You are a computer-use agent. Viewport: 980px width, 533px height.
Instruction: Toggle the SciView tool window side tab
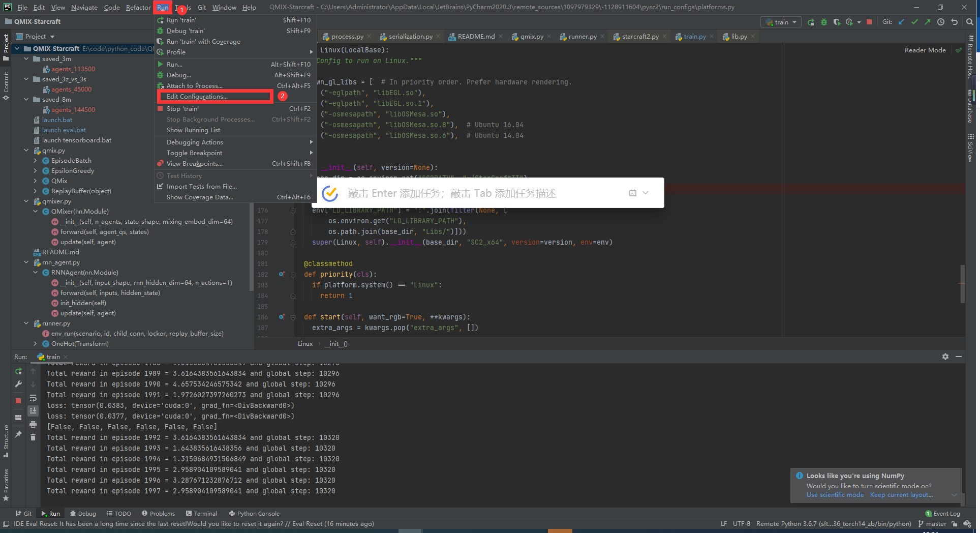pos(970,149)
